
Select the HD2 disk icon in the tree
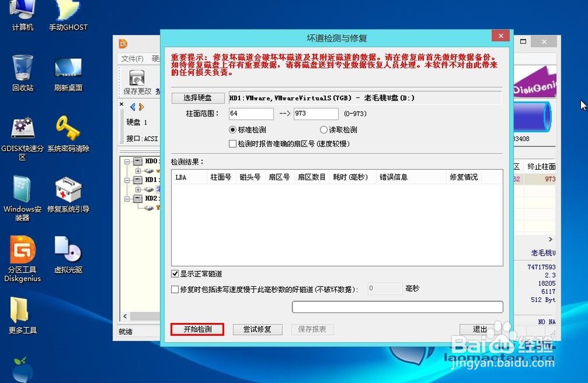point(138,198)
